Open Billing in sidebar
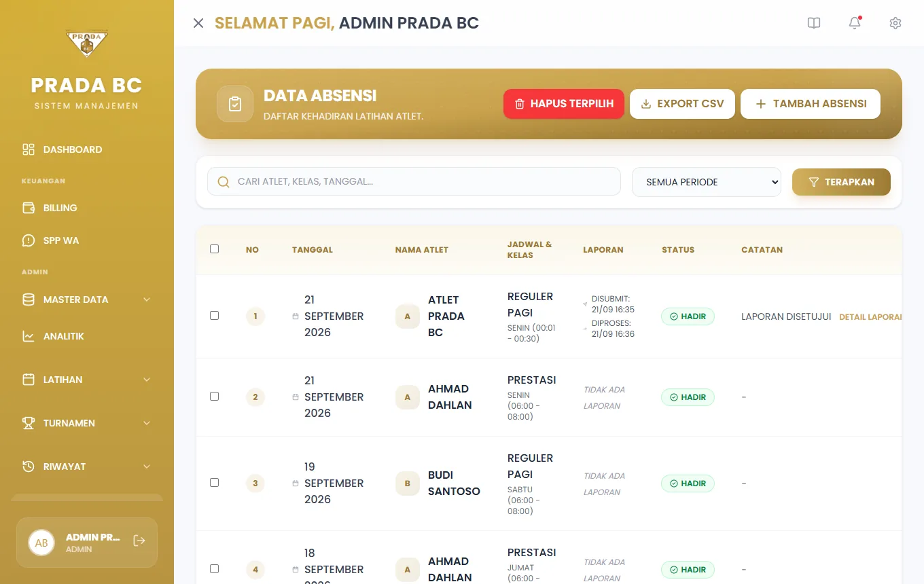 click(86, 208)
